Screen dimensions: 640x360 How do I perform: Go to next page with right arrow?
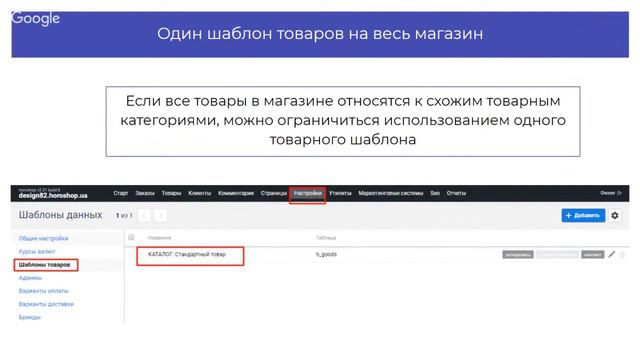tap(160, 216)
